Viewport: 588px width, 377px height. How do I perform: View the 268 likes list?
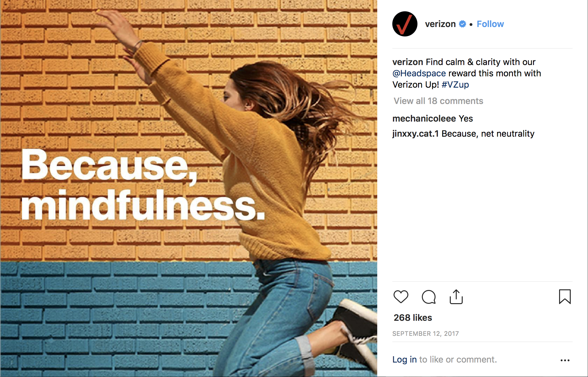pyautogui.click(x=413, y=318)
